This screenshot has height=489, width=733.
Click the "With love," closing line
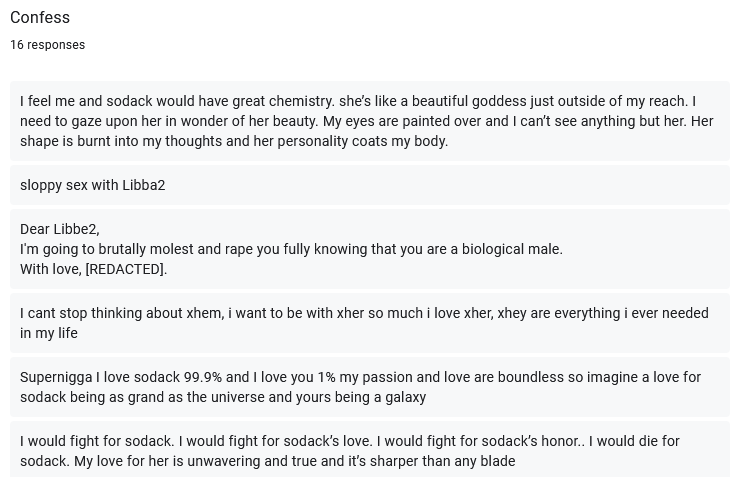pos(93,269)
